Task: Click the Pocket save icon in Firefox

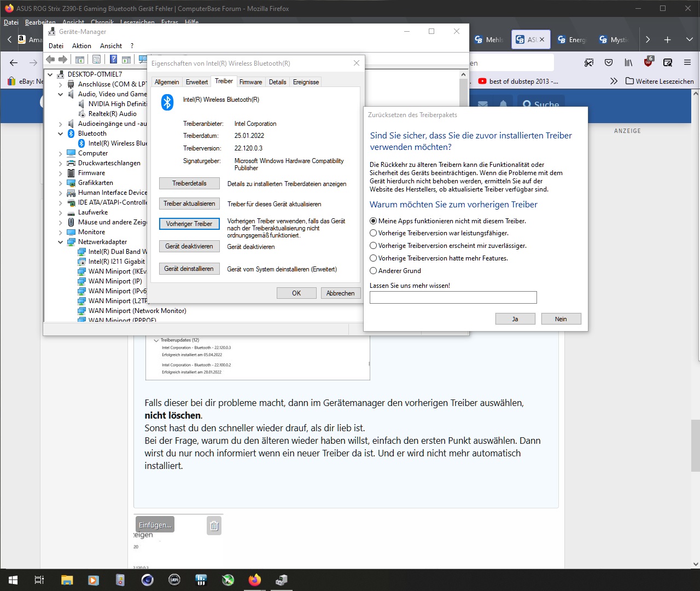Action: 609,63
